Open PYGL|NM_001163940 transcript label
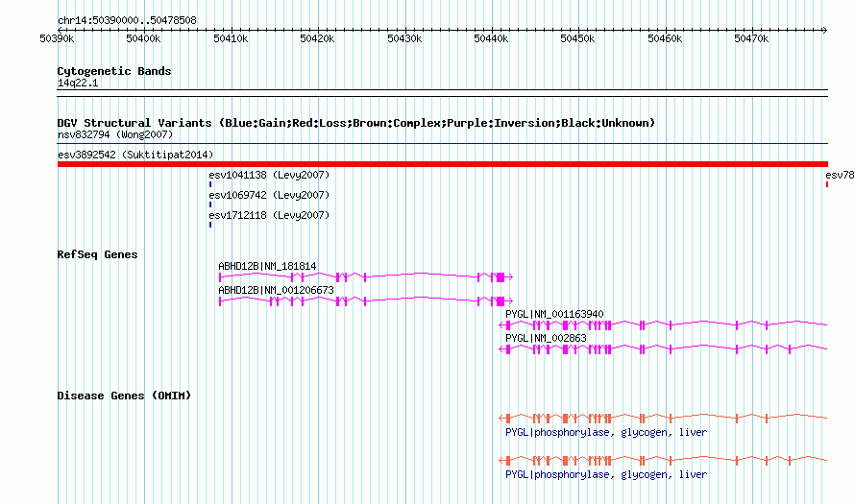Viewport: 855px width, 504px height. pos(554,314)
